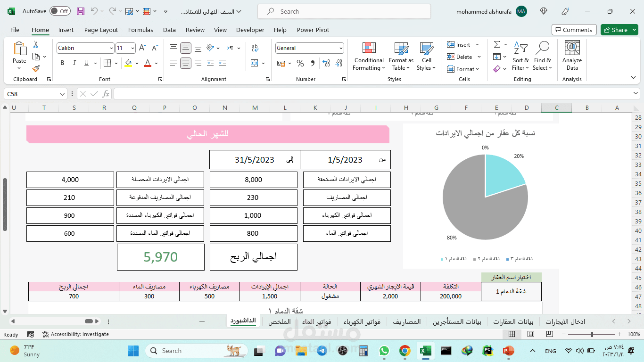Click Increase Font Size icon
This screenshot has width=644, height=362.
click(143, 48)
